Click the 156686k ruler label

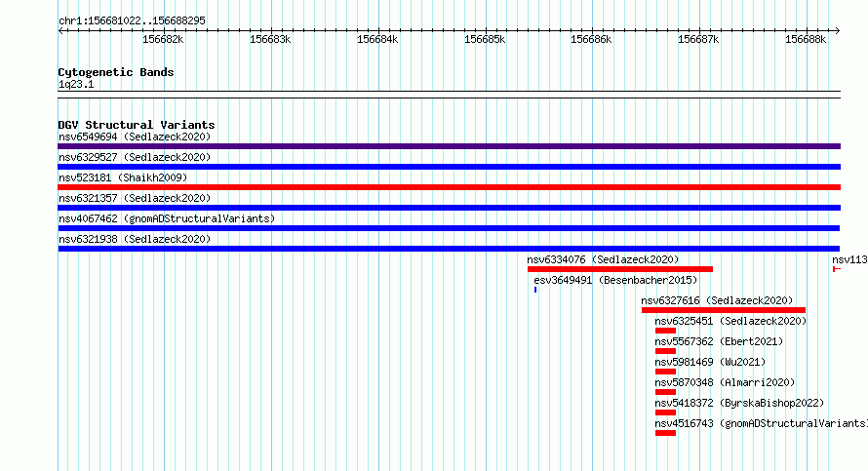pos(591,39)
